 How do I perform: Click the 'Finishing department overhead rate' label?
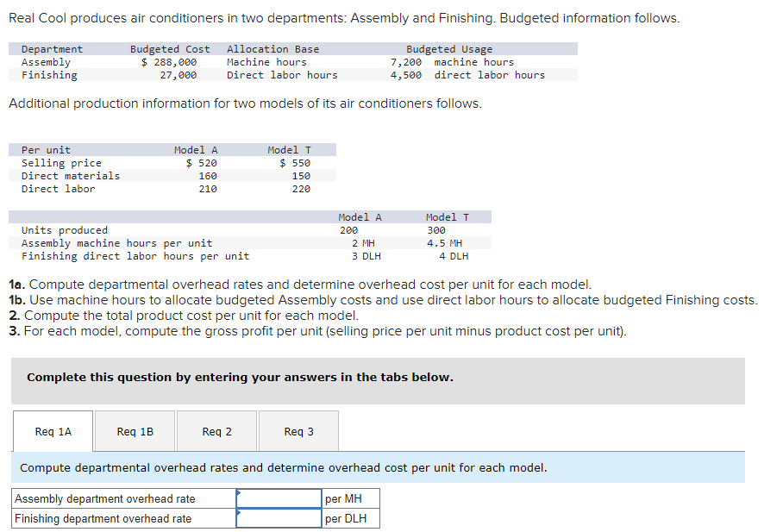tap(103, 518)
